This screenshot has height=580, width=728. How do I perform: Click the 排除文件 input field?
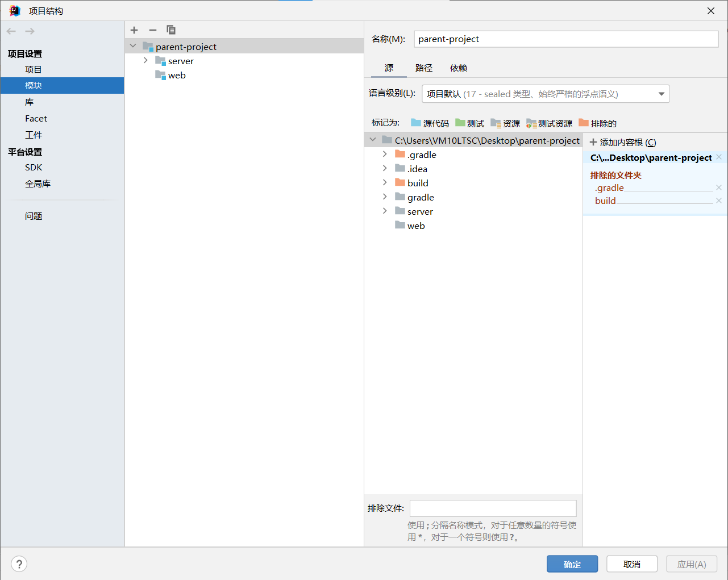493,508
